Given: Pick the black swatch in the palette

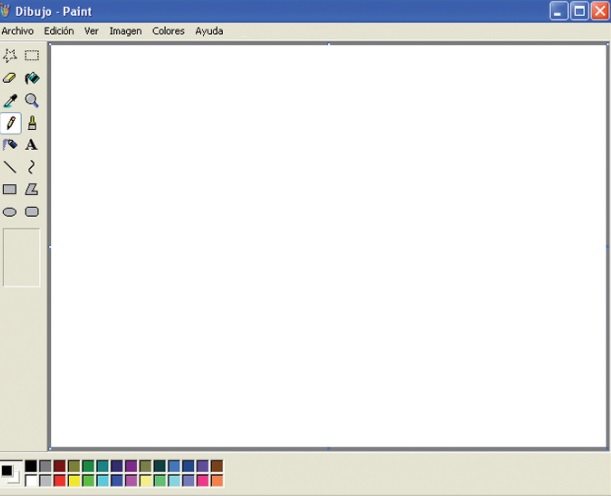Looking at the screenshot, I should (x=31, y=466).
